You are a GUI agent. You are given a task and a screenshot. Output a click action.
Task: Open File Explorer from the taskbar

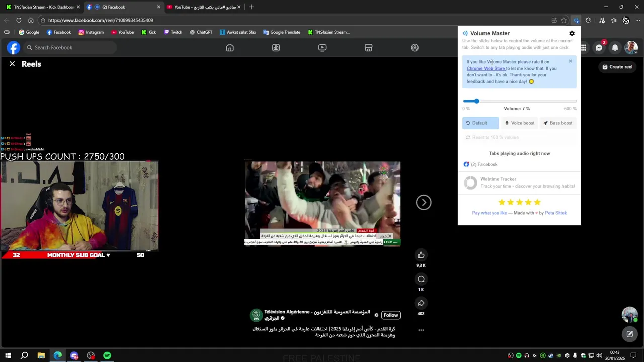(x=41, y=355)
